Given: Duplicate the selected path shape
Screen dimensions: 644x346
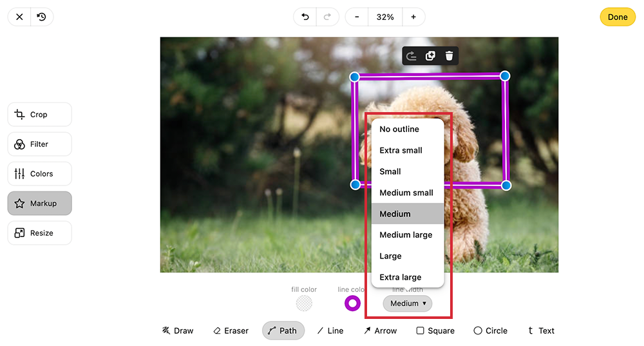Looking at the screenshot, I should click(430, 56).
